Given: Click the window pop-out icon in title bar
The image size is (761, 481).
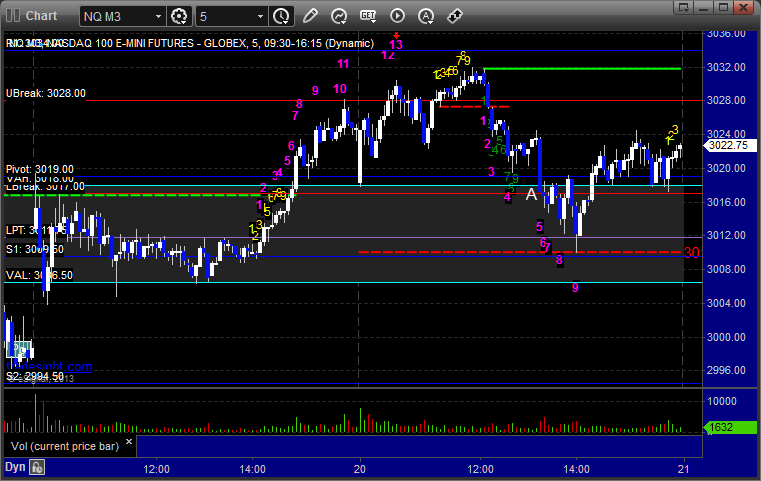Looking at the screenshot, I should coord(684,7).
